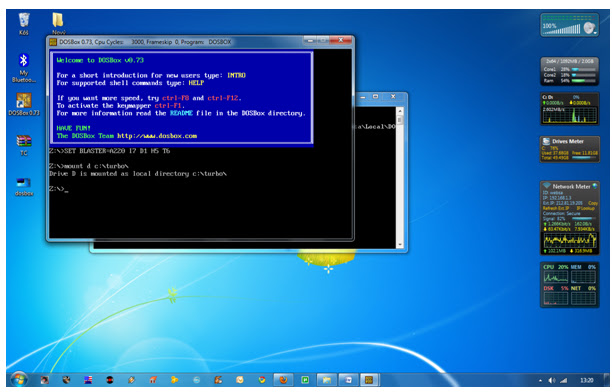The image size is (612, 392).
Task: Click the cyan README word
Action: point(181,113)
